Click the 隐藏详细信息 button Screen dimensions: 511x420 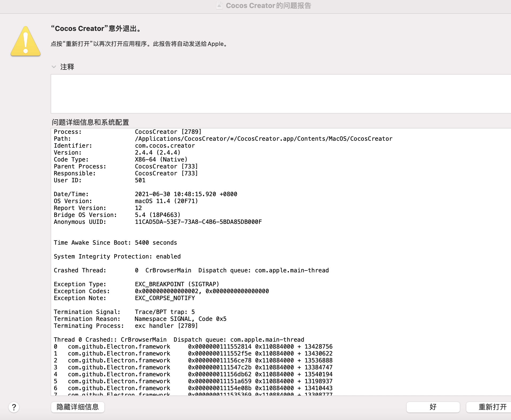coord(78,407)
